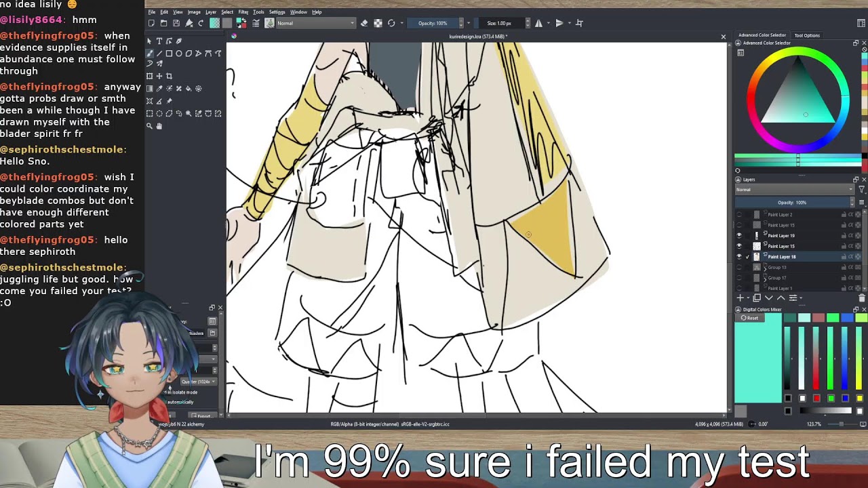Open the brush settings editor icon

pyautogui.click(x=256, y=23)
